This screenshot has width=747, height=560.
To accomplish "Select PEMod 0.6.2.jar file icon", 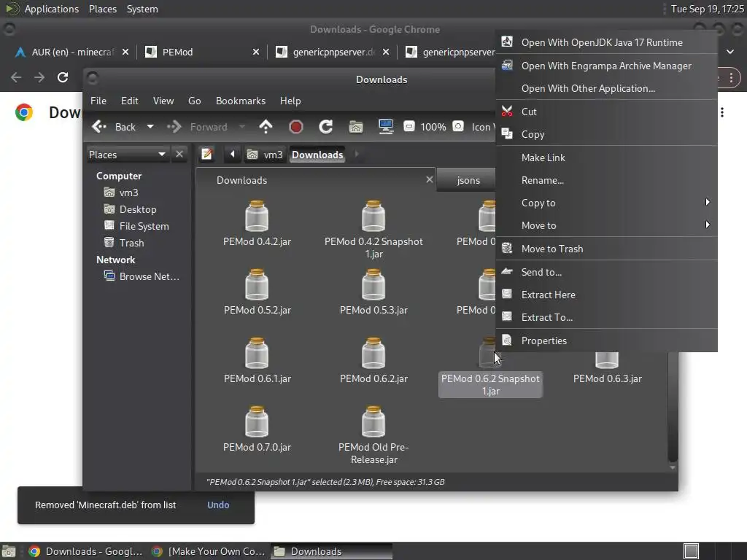I will (373, 353).
